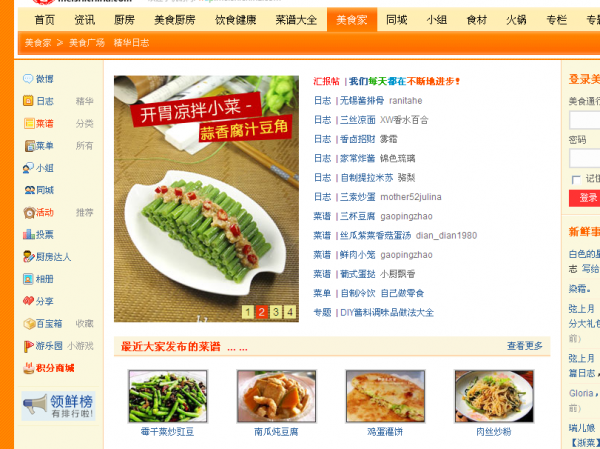Screen dimensions: 600x449
Task: Click the 相册 photo album icon
Action: click(28, 279)
